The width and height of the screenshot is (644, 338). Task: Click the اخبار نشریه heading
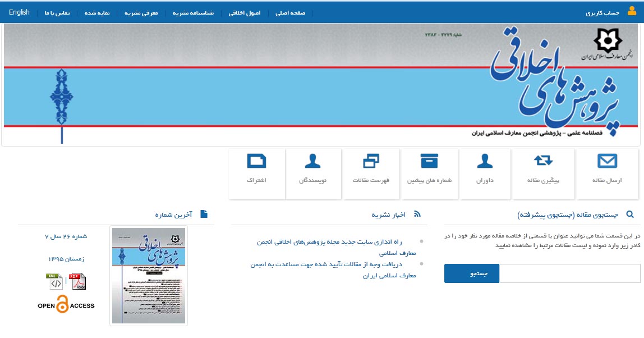click(389, 214)
